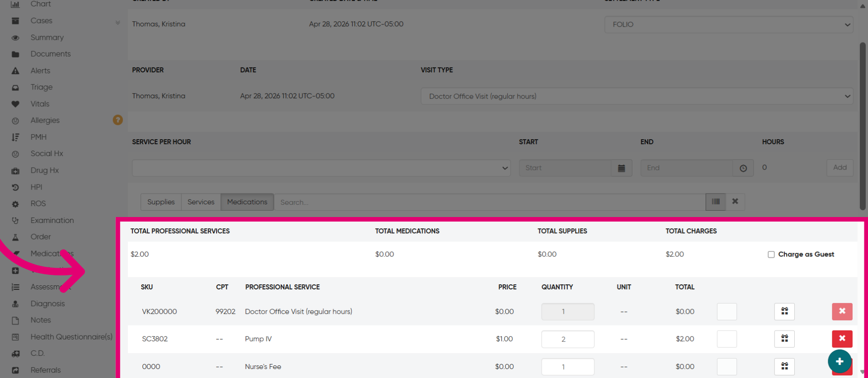868x378 pixels.
Task: Click the Nurse's Fee quantity field
Action: click(568, 367)
